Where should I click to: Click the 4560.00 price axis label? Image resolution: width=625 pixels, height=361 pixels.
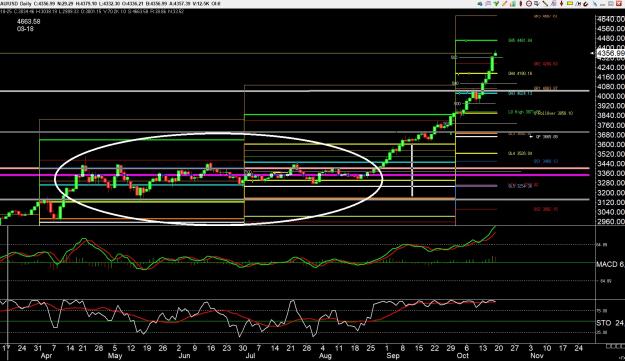click(x=611, y=29)
